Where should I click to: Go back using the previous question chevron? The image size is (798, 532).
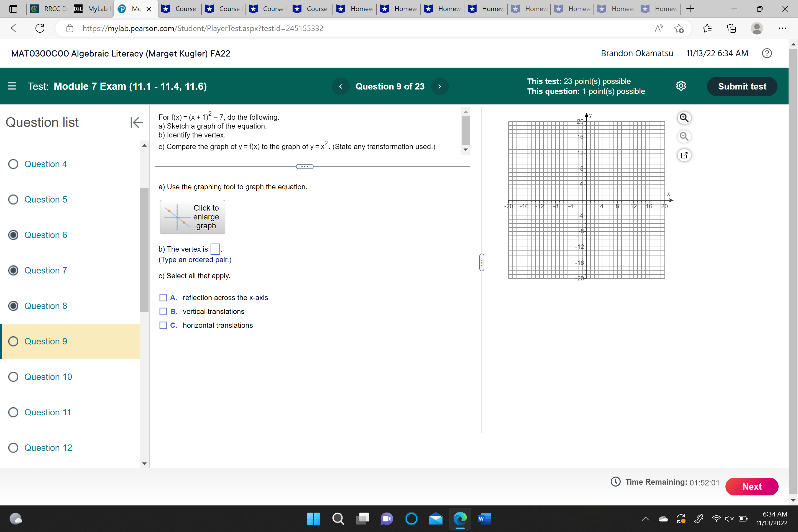tap(340, 86)
